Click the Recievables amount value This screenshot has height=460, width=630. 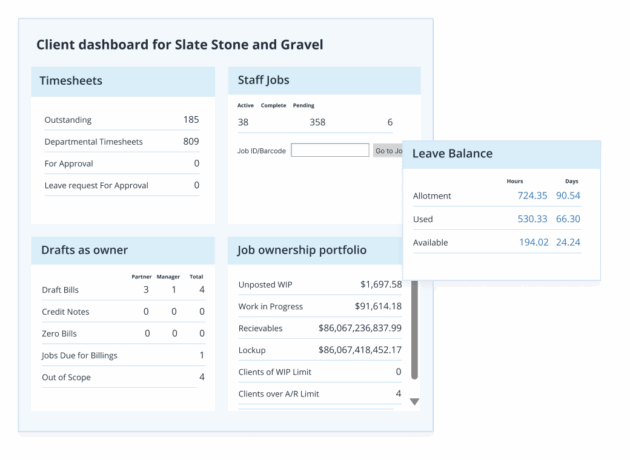pos(360,328)
